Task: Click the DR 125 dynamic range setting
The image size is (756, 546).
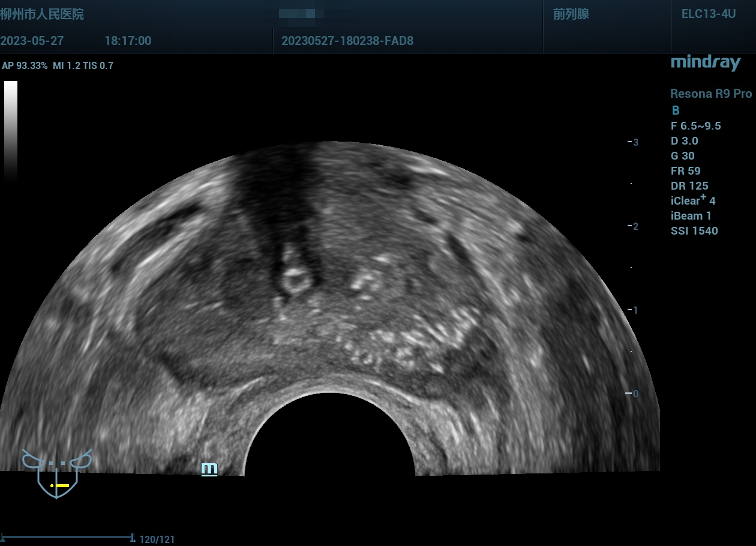Action: (689, 186)
